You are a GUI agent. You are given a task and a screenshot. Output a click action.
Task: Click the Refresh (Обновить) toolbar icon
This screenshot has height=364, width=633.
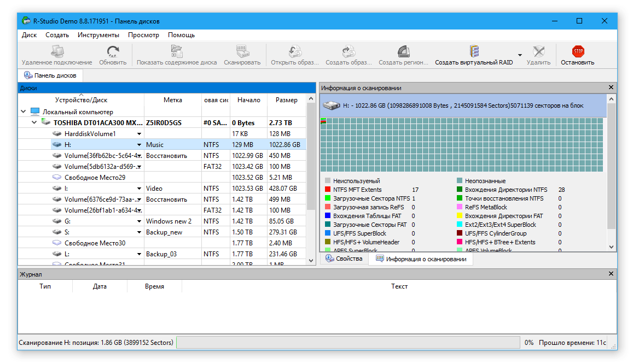(x=113, y=52)
